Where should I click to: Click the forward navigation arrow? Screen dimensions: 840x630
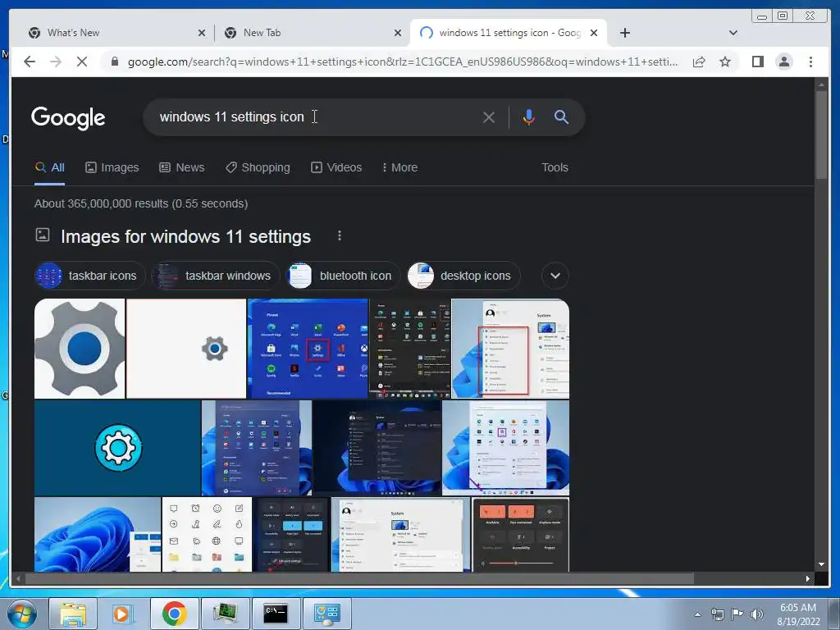56,62
